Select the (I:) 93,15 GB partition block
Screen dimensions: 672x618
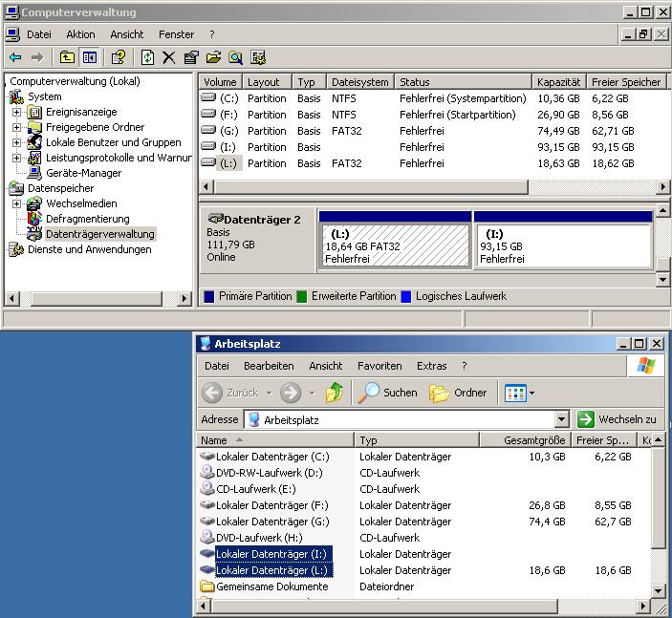point(563,245)
